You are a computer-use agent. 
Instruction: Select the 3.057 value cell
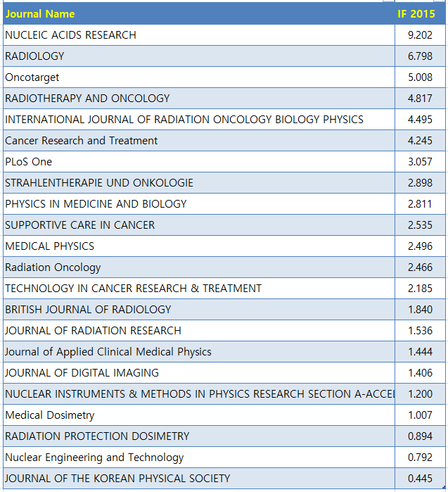420,162
